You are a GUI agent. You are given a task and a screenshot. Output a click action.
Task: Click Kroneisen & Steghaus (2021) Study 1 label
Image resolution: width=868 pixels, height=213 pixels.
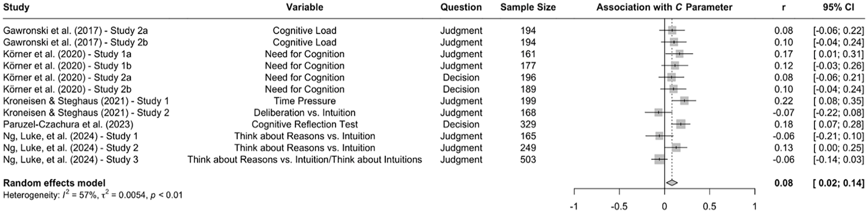coord(86,101)
